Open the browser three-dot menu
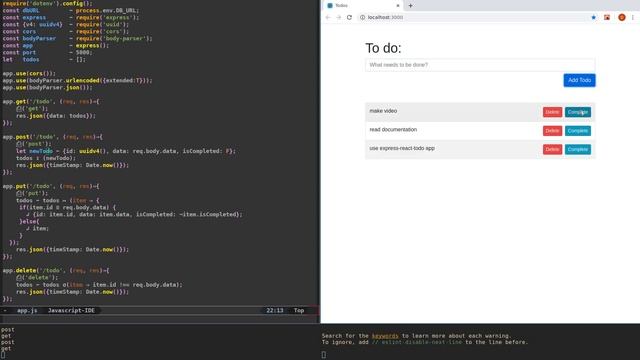Screen dimensions: 640x360 (x=633, y=17)
